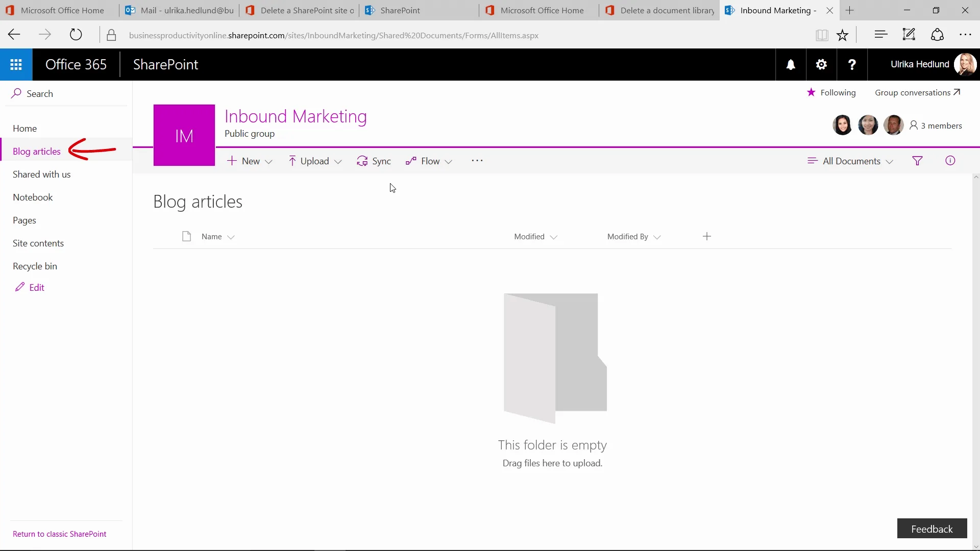Click the Sync button

click(x=374, y=161)
